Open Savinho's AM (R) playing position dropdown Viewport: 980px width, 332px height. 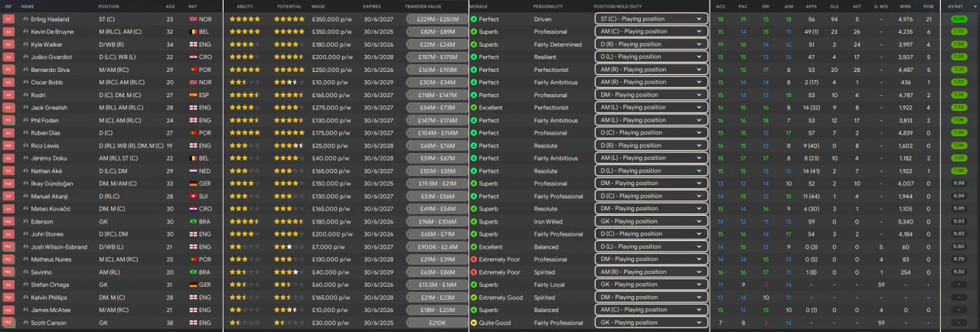[x=651, y=272]
